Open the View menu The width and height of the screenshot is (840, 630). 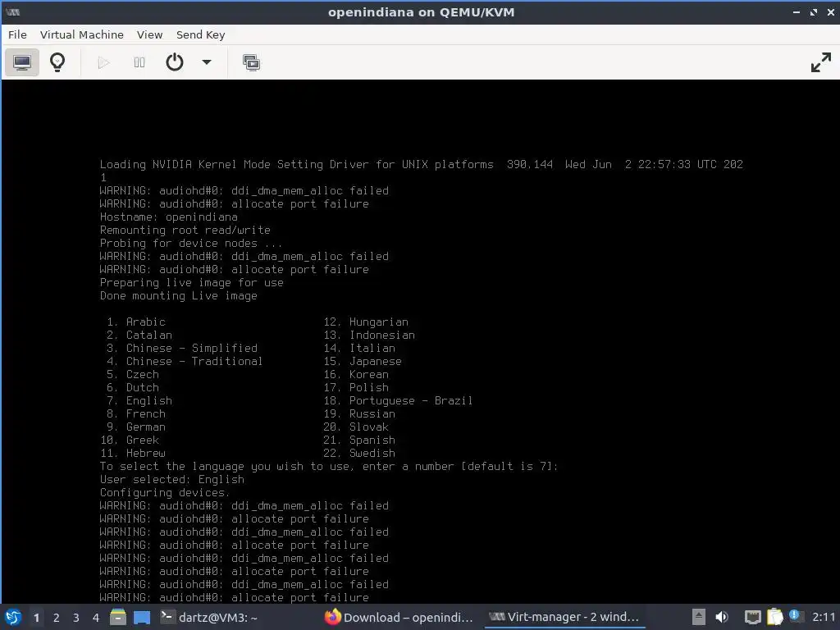149,34
